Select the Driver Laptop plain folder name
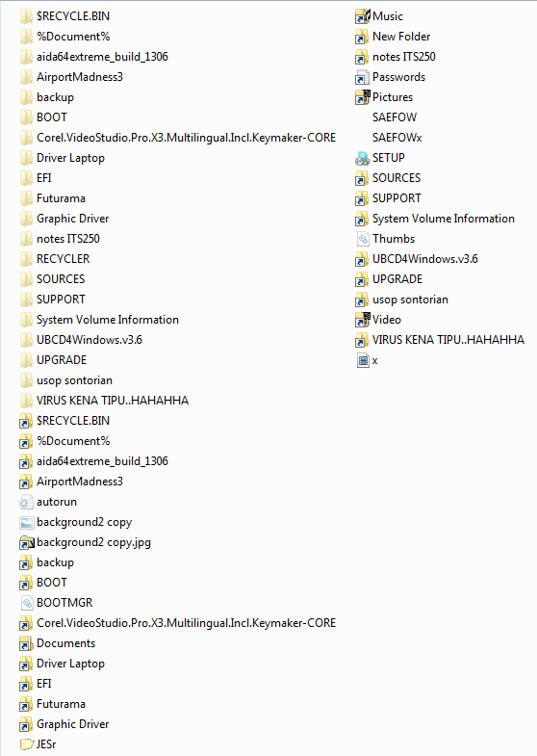Image resolution: width=537 pixels, height=756 pixels. pyautogui.click(x=71, y=158)
